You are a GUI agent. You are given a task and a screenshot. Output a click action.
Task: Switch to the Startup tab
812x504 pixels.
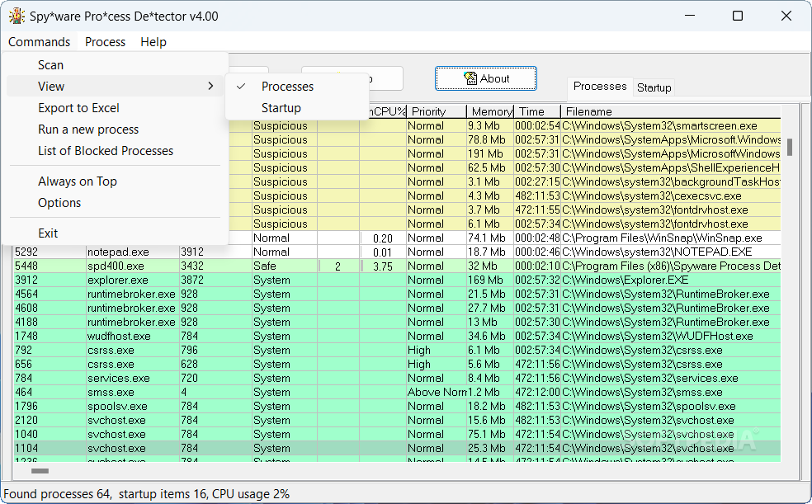click(654, 87)
